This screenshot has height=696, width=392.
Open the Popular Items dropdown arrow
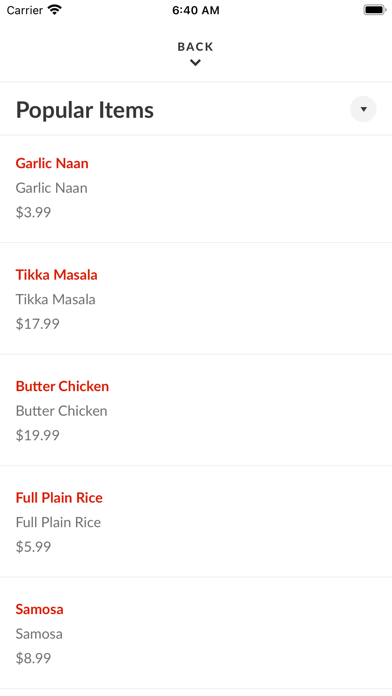click(363, 109)
